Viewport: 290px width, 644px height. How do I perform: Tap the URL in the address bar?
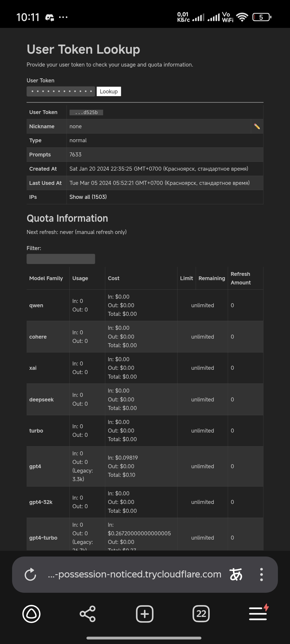point(134,575)
